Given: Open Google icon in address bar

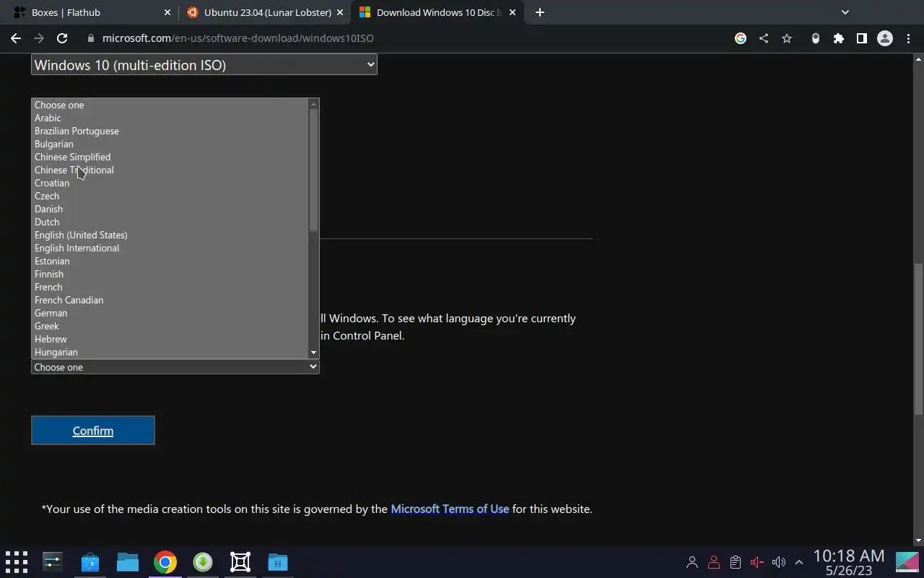Looking at the screenshot, I should (x=741, y=38).
